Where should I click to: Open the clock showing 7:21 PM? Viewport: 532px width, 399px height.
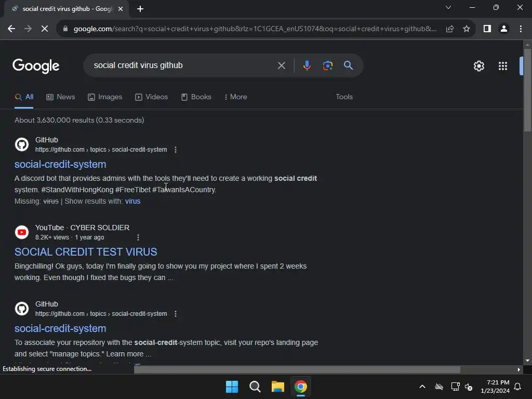click(495, 387)
